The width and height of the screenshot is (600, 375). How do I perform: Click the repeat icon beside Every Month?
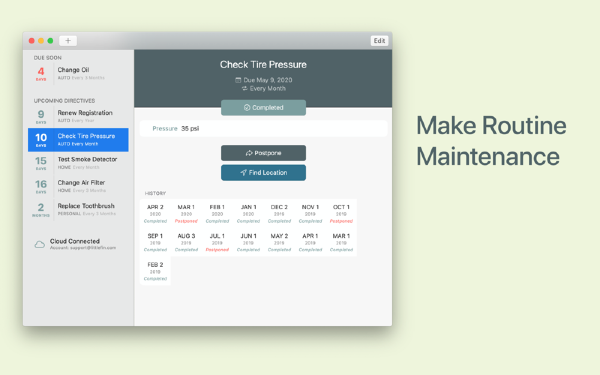click(x=245, y=88)
